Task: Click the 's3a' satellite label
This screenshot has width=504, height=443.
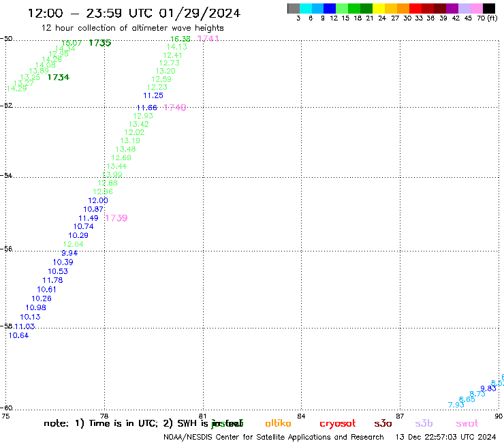Action: pyautogui.click(x=383, y=423)
